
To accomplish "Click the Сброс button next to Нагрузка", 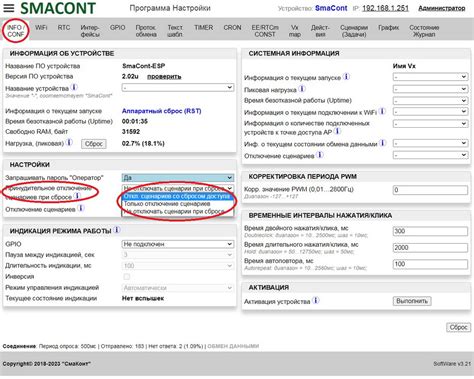I will click(x=94, y=144).
